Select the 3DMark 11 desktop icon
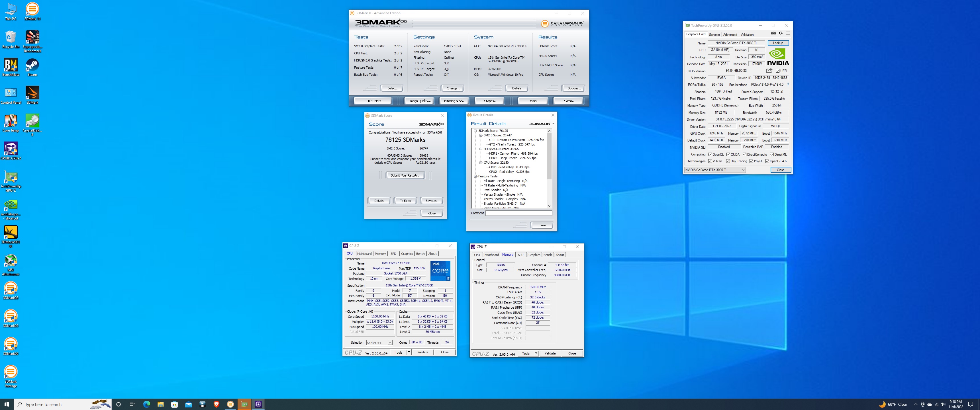Screen dimensions: 980x410 point(32,11)
